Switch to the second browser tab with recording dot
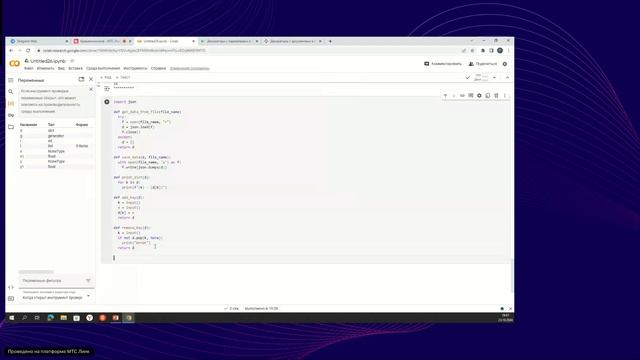This screenshot has width=640, height=360. point(102,41)
